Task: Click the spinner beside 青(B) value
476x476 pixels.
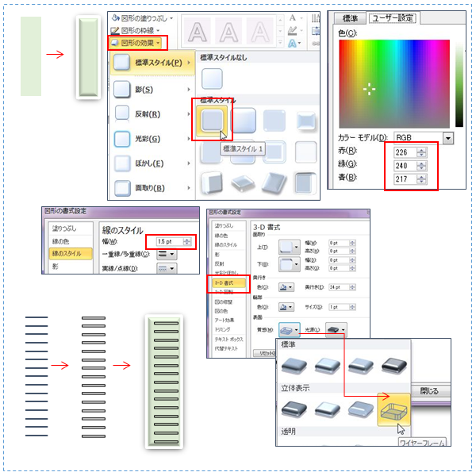Action: click(422, 179)
